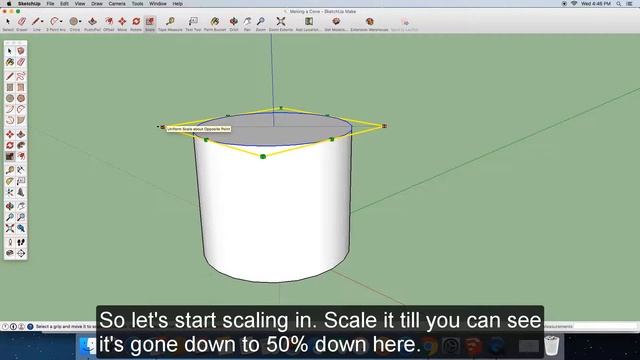Image resolution: width=640 pixels, height=360 pixels.
Task: Activate the Walk tool in the left palette
Action: tap(21, 242)
